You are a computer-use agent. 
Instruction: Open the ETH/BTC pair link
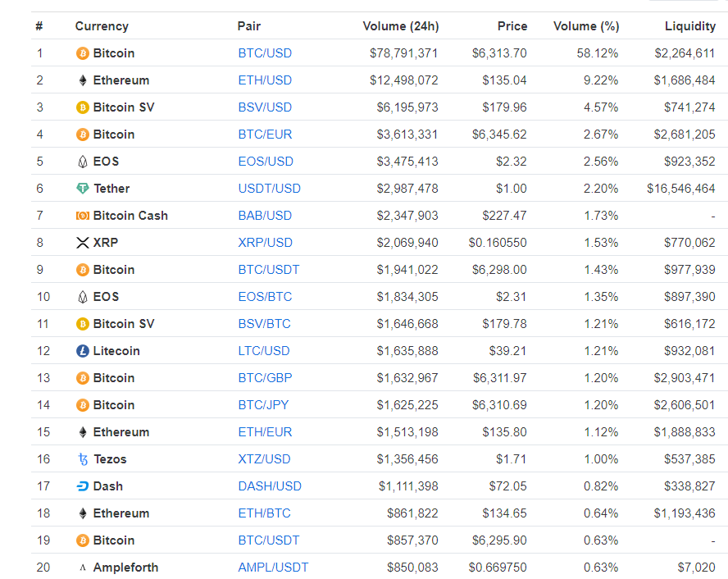[x=264, y=513]
